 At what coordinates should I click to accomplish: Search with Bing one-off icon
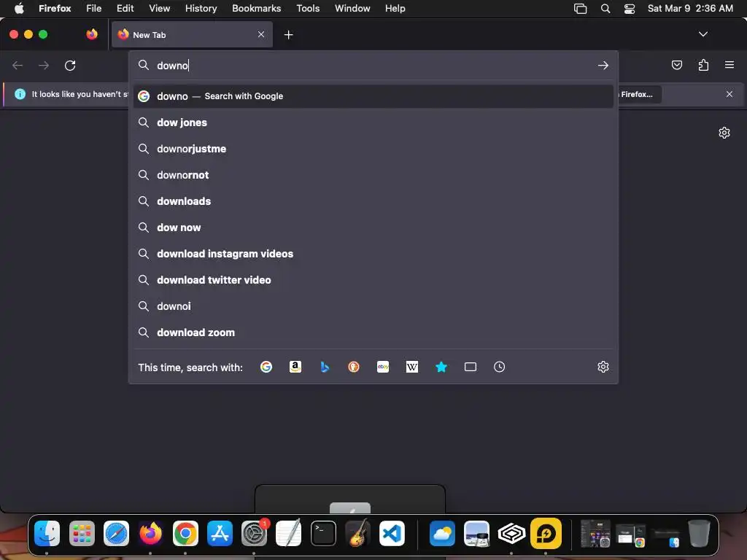[x=325, y=367]
